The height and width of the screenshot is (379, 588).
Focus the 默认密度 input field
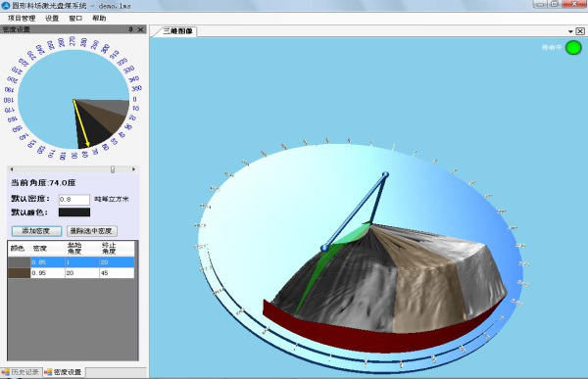tap(74, 199)
